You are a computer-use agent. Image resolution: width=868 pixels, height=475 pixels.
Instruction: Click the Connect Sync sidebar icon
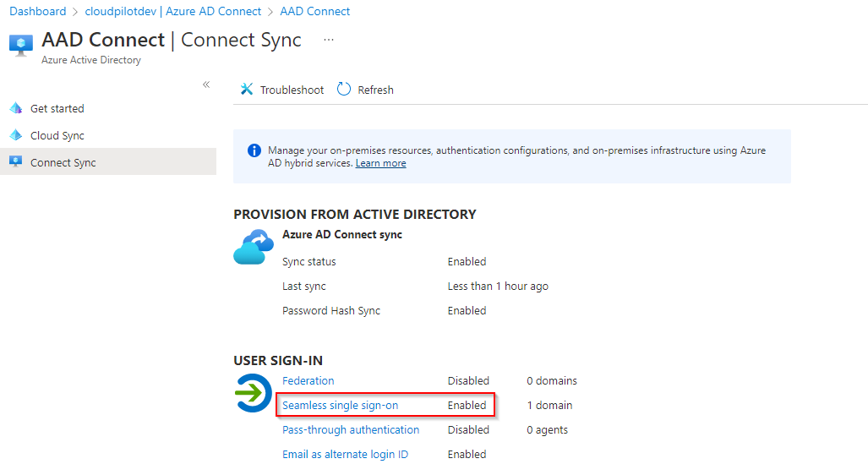pyautogui.click(x=16, y=161)
